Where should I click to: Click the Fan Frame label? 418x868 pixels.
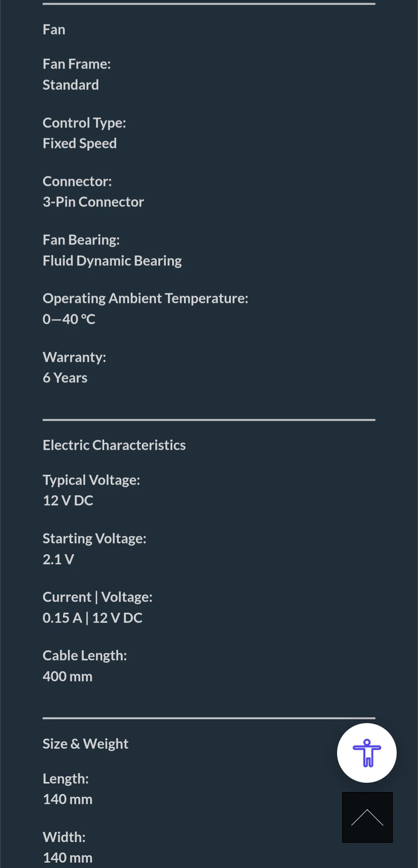point(77,64)
